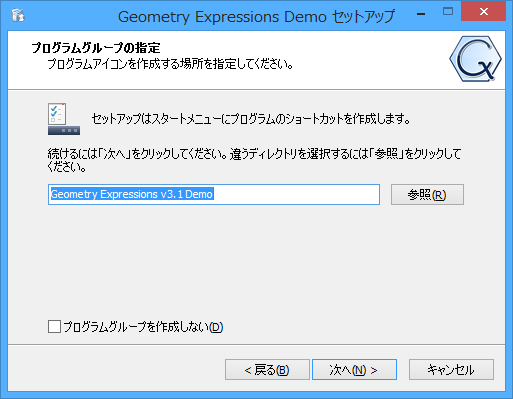The width and height of the screenshot is (513, 399).
Task: Enable プログラムグループを作成しない checkbox
Action: pos(54,327)
